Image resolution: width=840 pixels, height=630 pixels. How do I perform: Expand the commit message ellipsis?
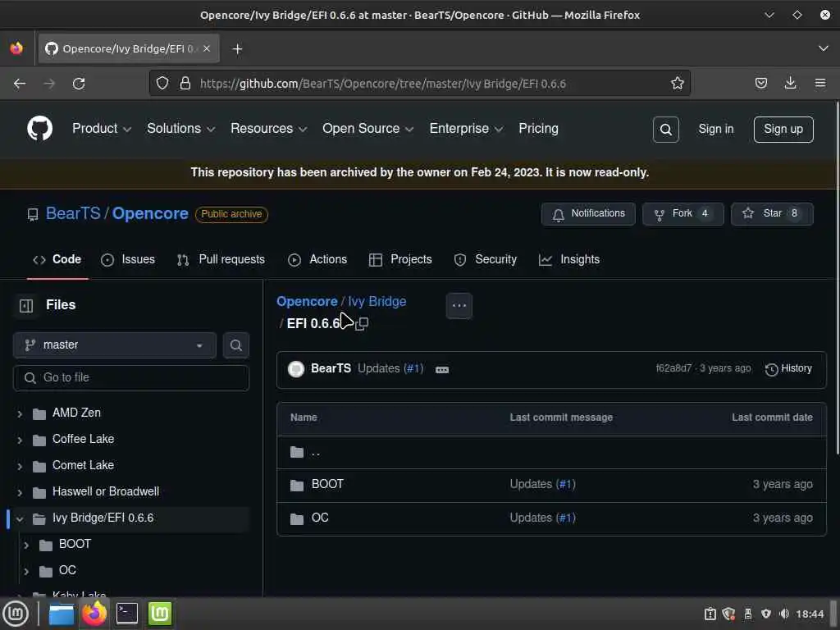click(x=442, y=370)
